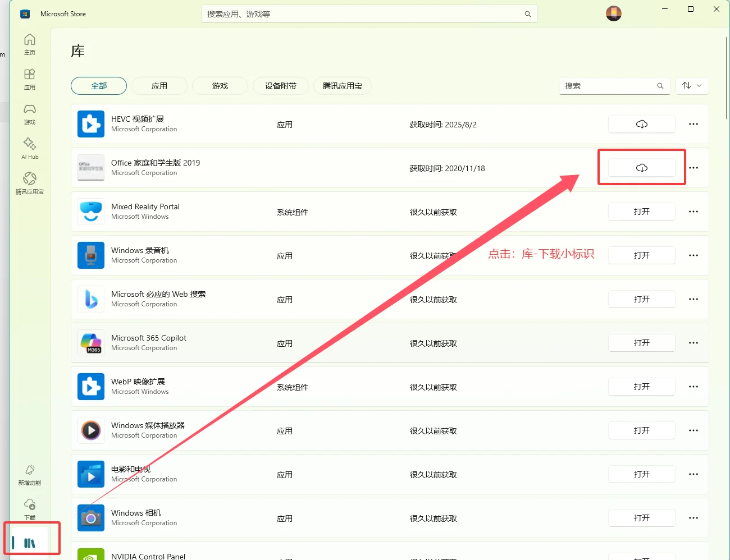This screenshot has height=560, width=730.
Task: Click 打开 for Mixed Reality Portal
Action: click(641, 212)
